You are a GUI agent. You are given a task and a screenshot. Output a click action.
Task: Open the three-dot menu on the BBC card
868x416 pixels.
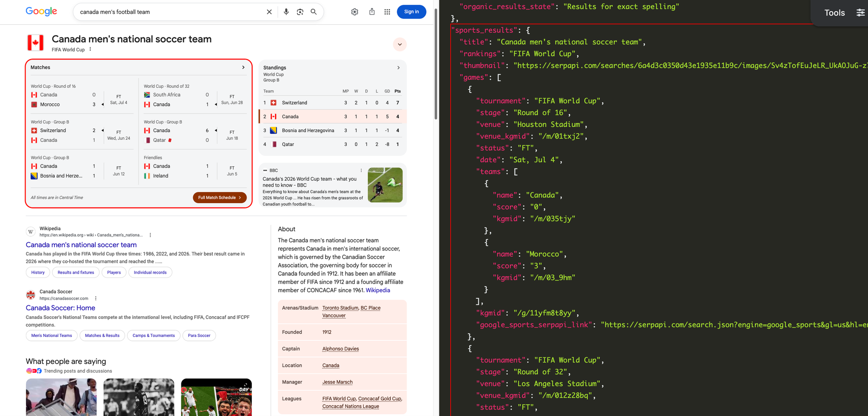pyautogui.click(x=361, y=170)
